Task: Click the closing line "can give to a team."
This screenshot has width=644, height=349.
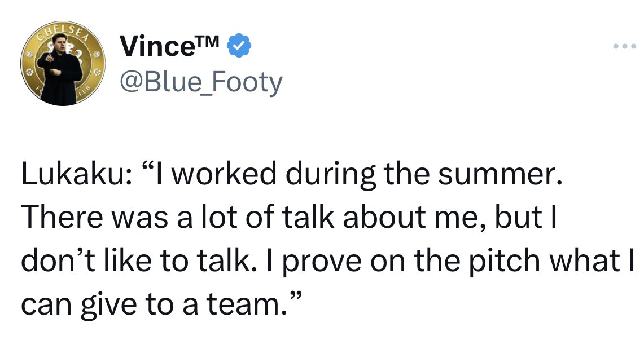Action: pyautogui.click(x=162, y=304)
